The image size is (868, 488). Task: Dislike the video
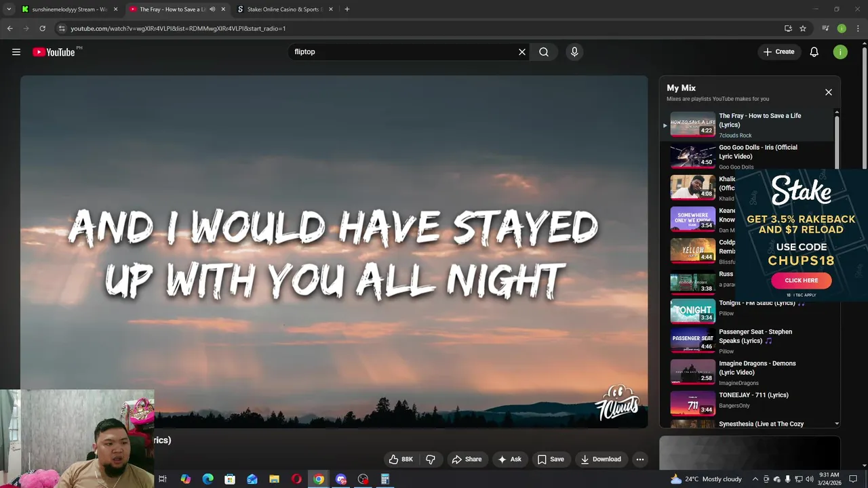(x=431, y=459)
